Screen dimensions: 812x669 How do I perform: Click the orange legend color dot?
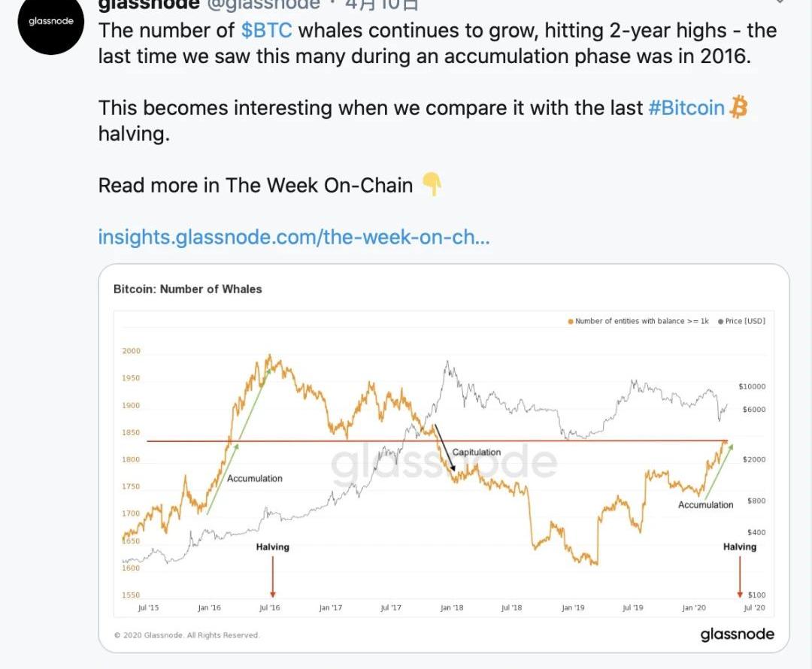click(571, 322)
